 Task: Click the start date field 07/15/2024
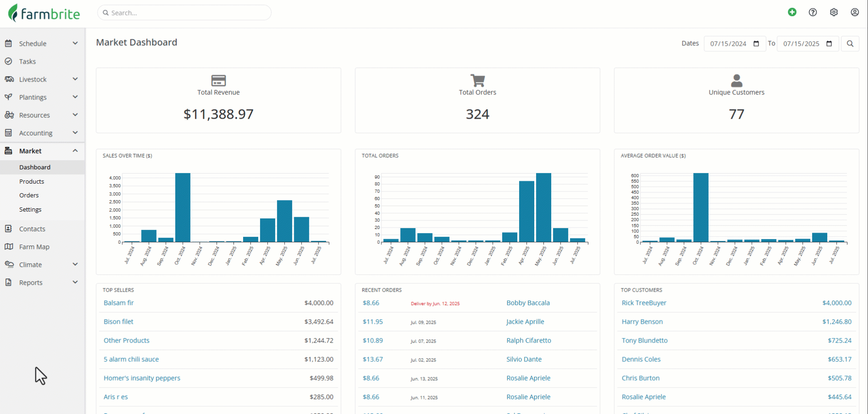point(734,44)
